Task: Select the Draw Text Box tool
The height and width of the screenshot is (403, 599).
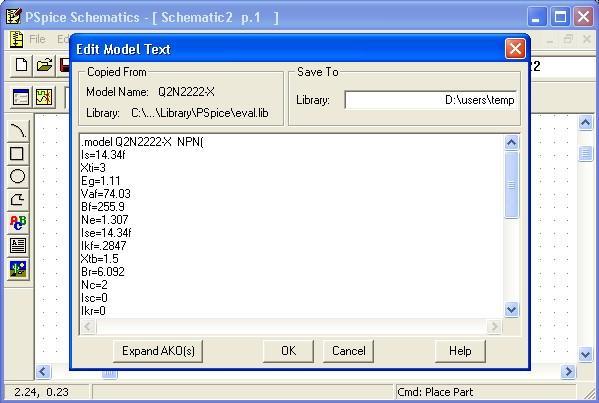Action: (17, 246)
